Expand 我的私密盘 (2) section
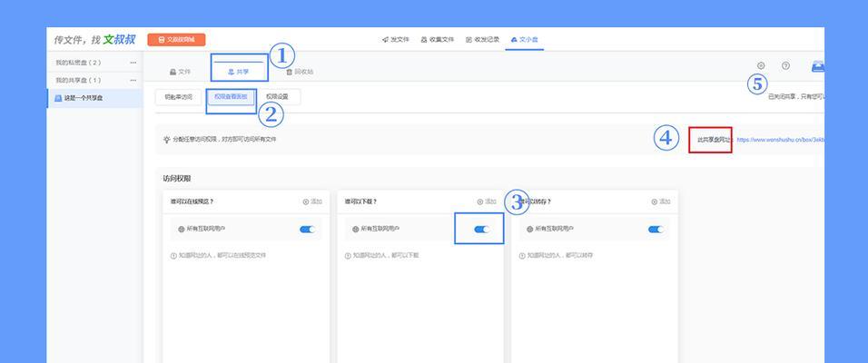This screenshot has width=868, height=363. [79, 63]
